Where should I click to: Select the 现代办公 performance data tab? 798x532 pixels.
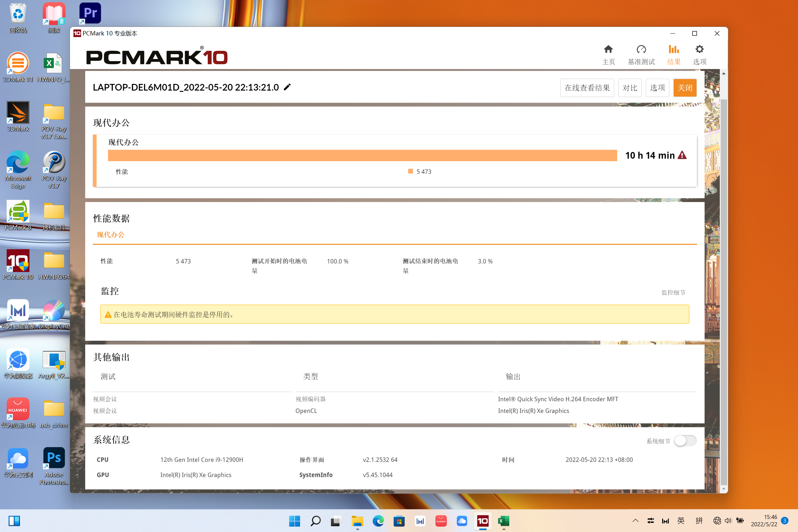tap(111, 235)
